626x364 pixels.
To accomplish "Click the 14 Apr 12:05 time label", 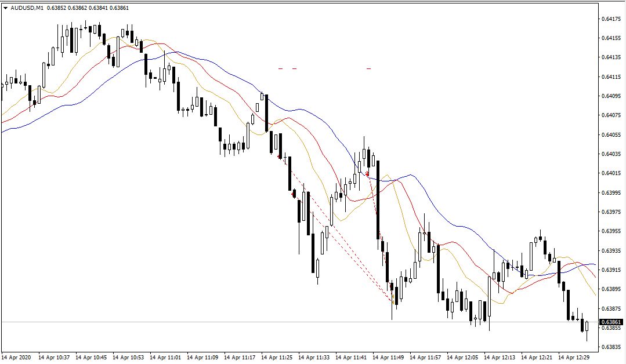I will click(x=462, y=357).
